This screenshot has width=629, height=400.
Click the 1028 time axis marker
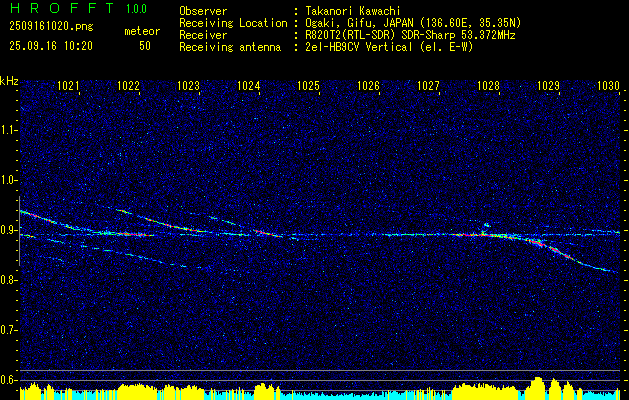pyautogui.click(x=488, y=85)
